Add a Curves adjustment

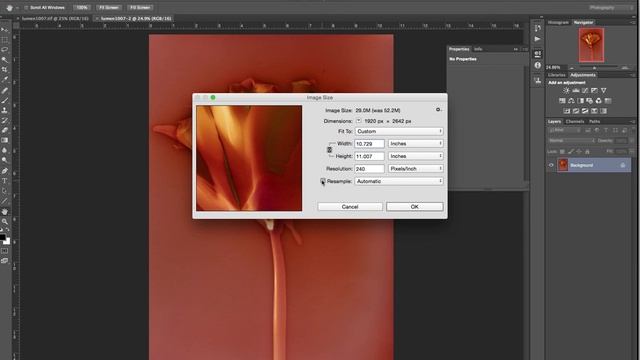pos(585,91)
